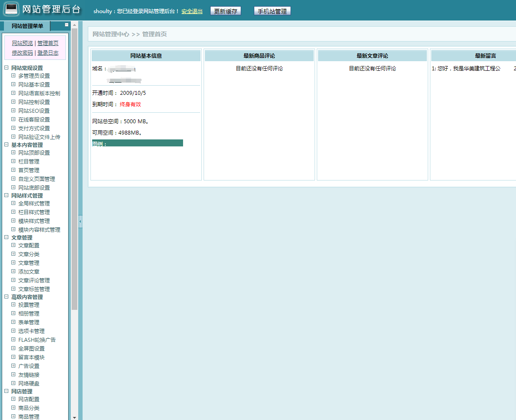Click the 安全退出 logout link
The width and height of the screenshot is (516, 420).
tap(192, 11)
